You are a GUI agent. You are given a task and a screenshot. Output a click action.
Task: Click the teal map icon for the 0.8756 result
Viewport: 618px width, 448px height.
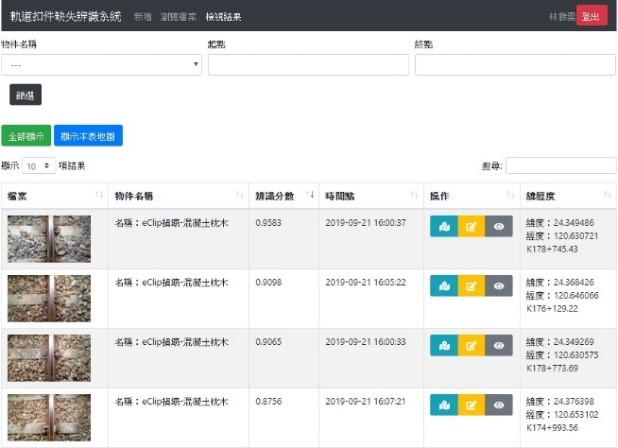pos(443,405)
